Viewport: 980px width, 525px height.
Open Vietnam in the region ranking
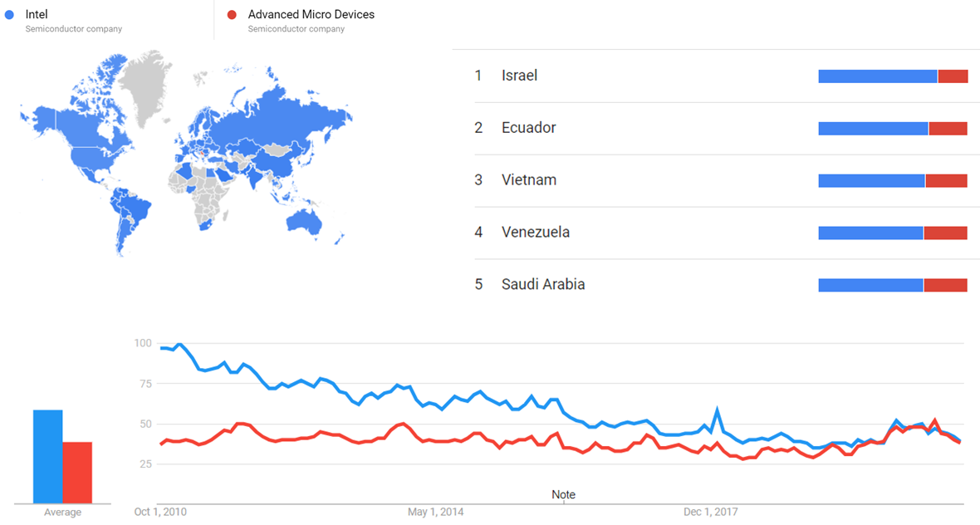pyautogui.click(x=528, y=180)
